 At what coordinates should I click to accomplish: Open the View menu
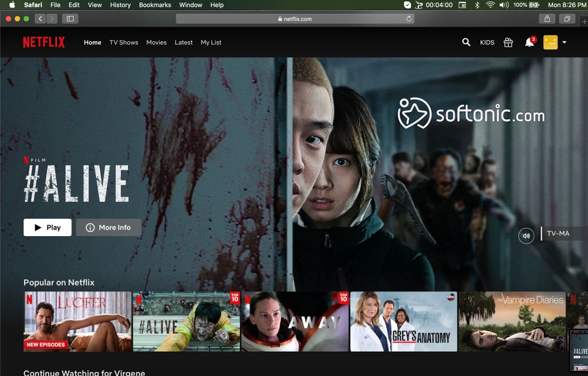tap(95, 5)
